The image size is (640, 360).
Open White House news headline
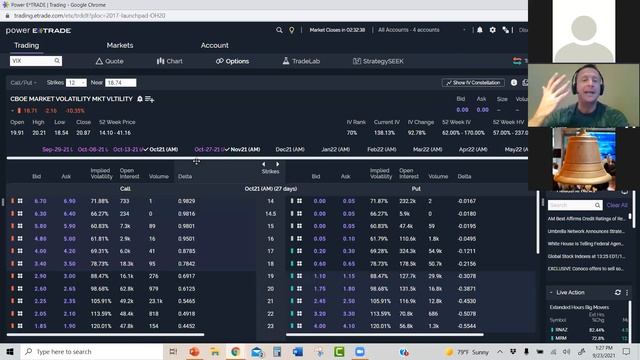click(x=586, y=244)
